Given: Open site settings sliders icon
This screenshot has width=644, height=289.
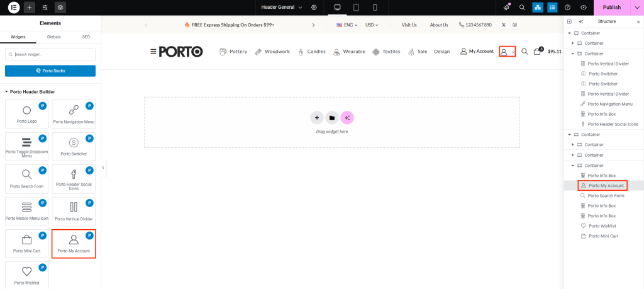Looking at the screenshot, I should point(45,8).
